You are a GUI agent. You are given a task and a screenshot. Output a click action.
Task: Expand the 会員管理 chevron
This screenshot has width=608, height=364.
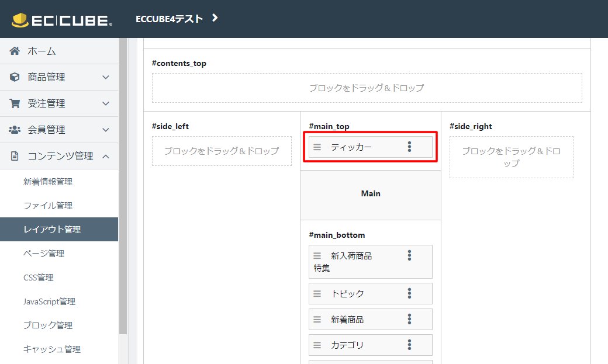click(x=105, y=130)
